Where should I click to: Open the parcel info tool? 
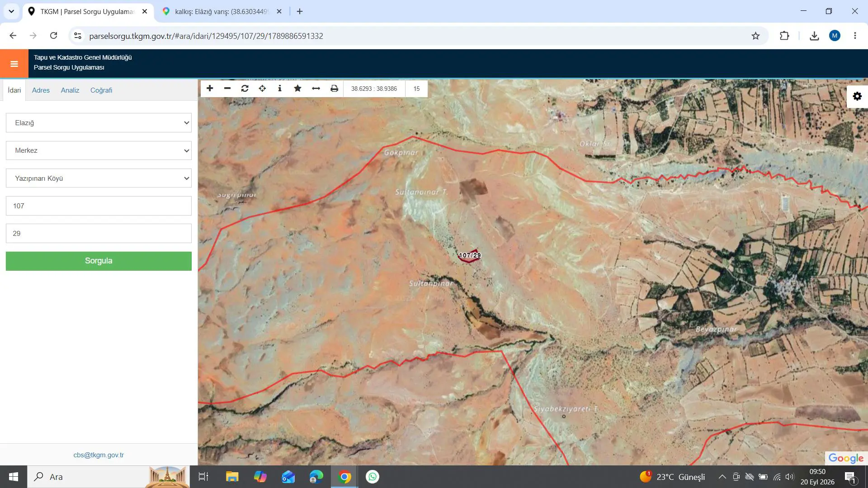[280, 89]
